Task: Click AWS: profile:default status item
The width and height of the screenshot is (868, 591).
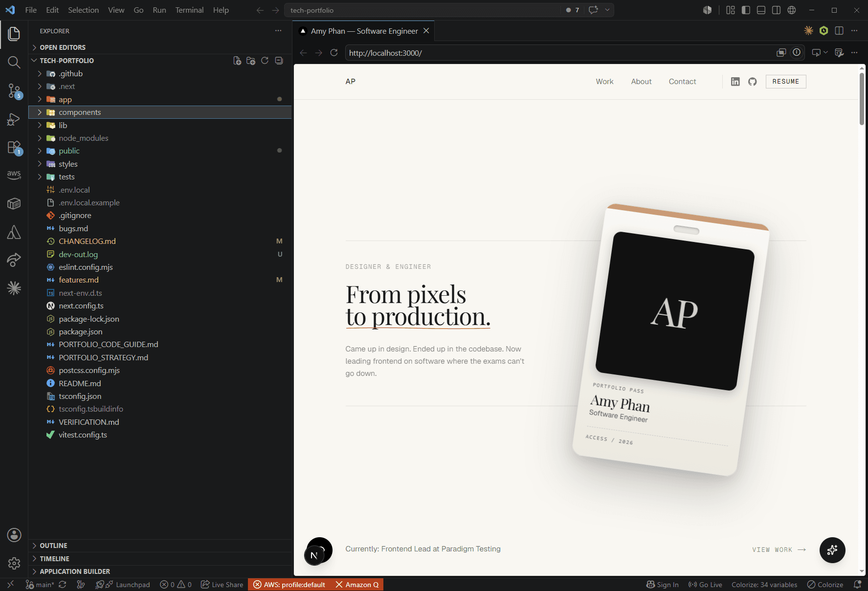Action: click(289, 585)
